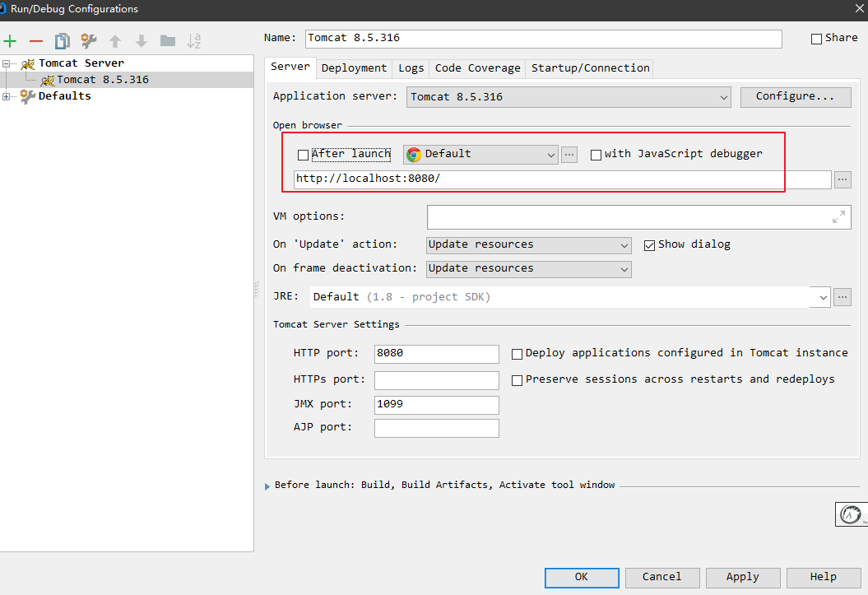The height and width of the screenshot is (595, 868).
Task: Open the Application server dropdown
Action: pyautogui.click(x=569, y=97)
